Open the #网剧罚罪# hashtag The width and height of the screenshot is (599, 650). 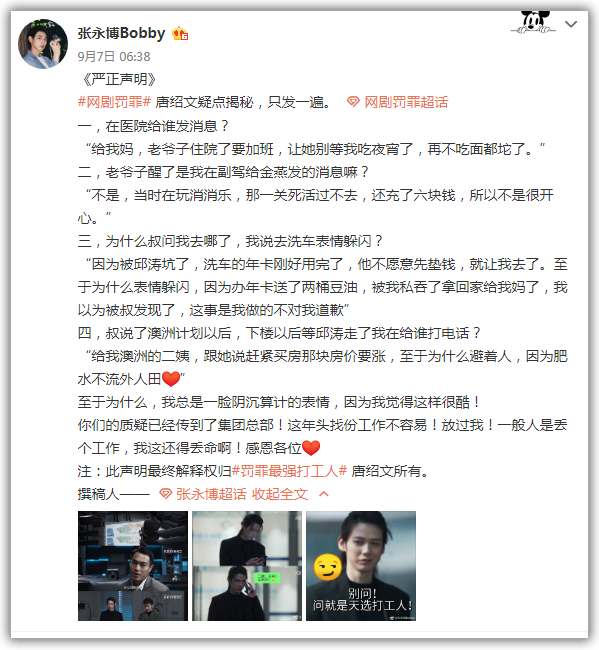click(114, 102)
